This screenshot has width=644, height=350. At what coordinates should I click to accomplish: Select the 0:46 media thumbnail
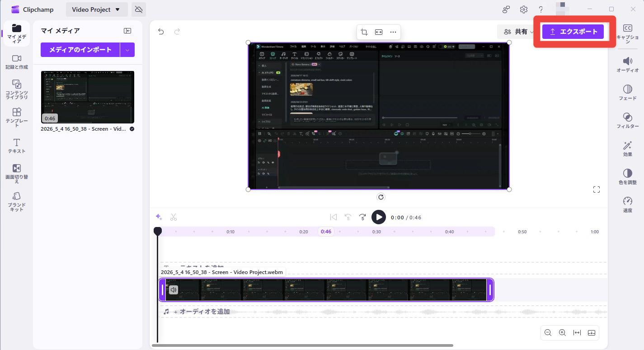pos(87,97)
